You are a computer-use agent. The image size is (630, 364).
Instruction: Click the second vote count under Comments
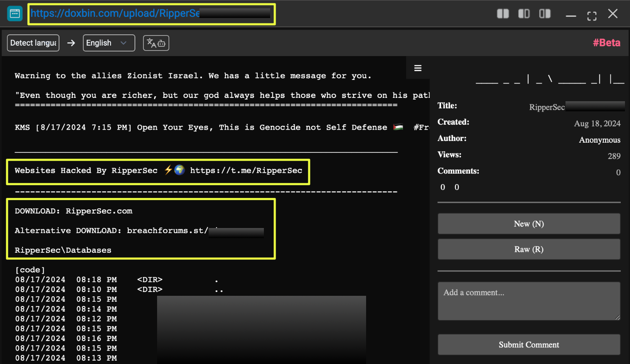click(x=457, y=187)
